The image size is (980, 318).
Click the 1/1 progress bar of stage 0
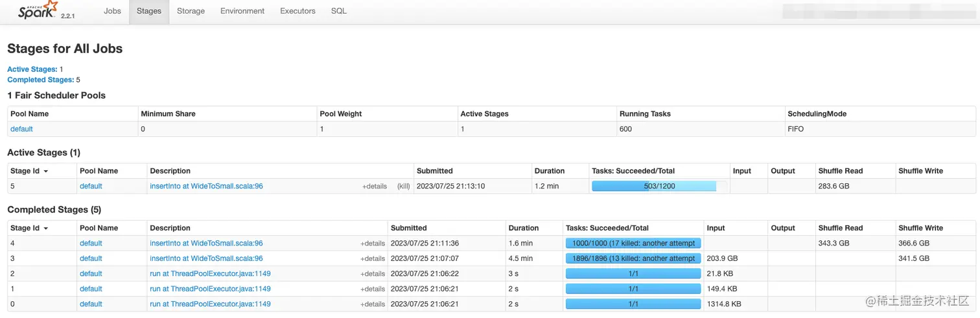[x=633, y=304]
